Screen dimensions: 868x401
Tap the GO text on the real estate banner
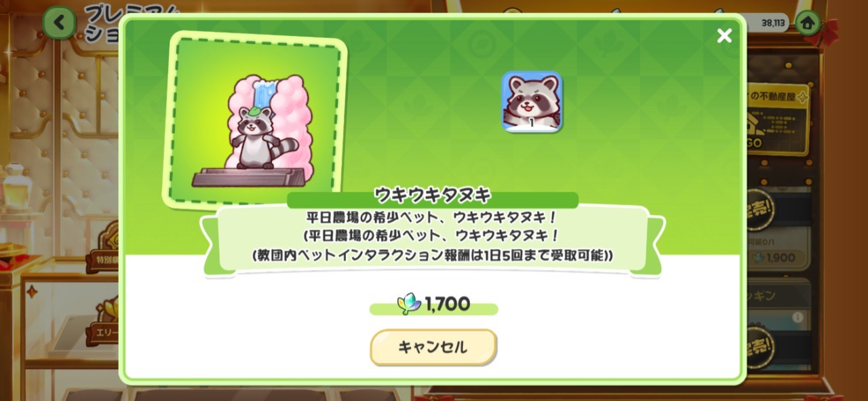tap(753, 144)
